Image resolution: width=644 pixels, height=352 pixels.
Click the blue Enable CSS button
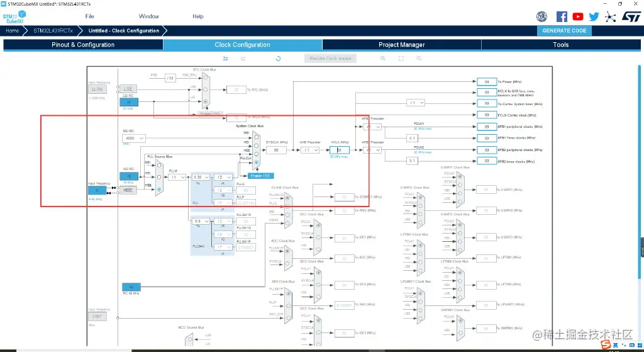coord(260,176)
